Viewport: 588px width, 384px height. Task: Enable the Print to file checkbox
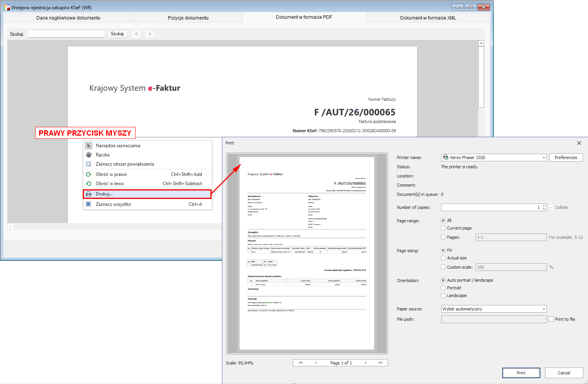tap(551, 319)
